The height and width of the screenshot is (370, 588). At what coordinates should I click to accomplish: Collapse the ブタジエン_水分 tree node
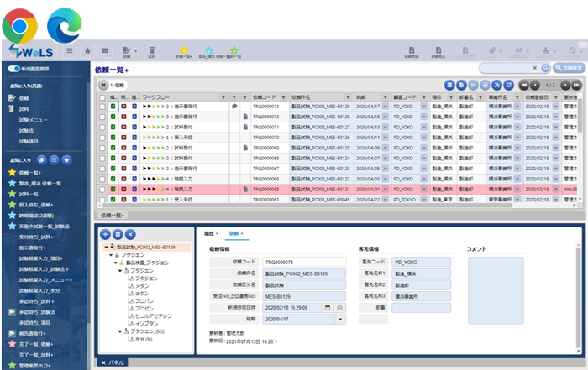pos(120,331)
